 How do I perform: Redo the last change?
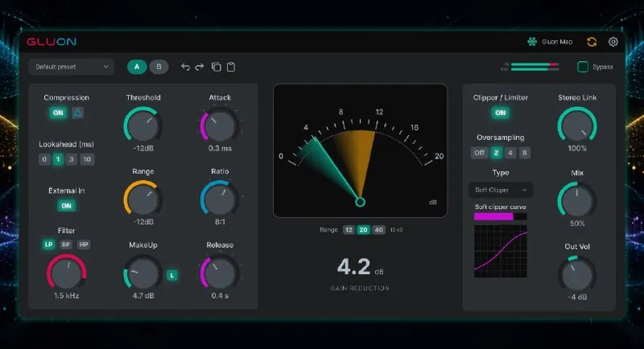pyautogui.click(x=200, y=67)
